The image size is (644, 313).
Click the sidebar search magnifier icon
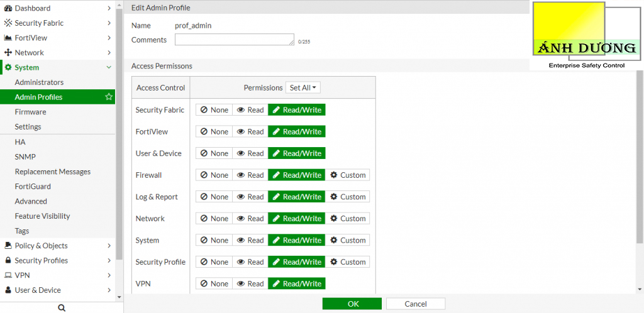(x=62, y=308)
